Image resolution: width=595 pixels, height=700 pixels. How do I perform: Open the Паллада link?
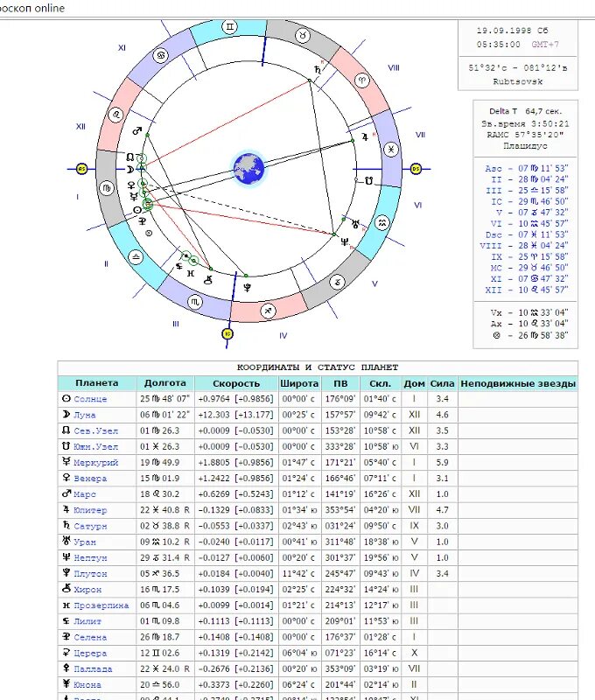[93, 668]
